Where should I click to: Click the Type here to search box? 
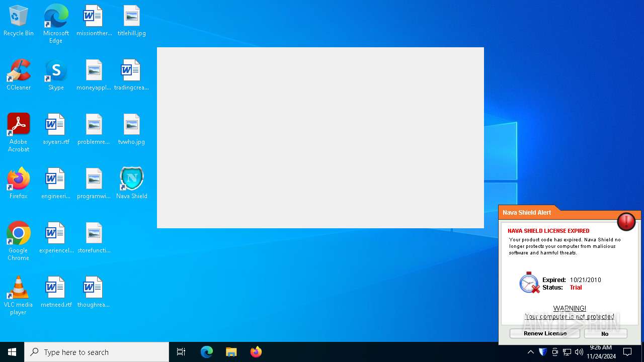97,352
